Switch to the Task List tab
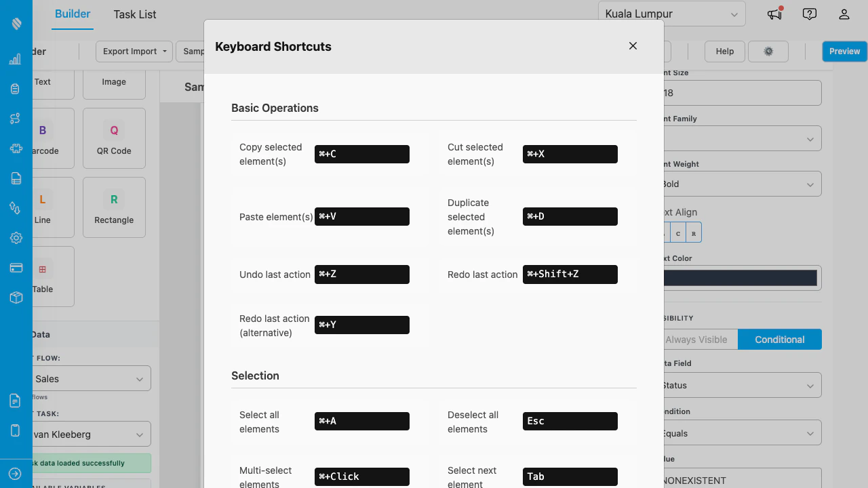The image size is (868, 488). tap(134, 14)
